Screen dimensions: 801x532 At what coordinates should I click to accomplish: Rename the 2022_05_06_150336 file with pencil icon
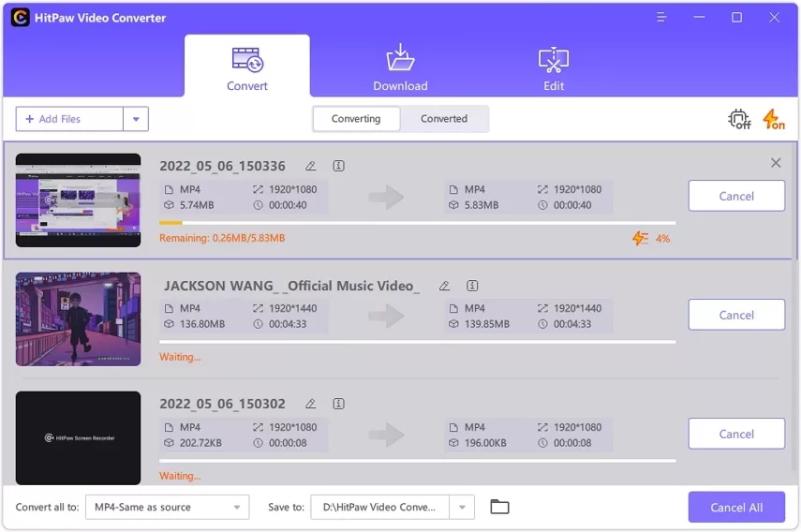pos(311,166)
